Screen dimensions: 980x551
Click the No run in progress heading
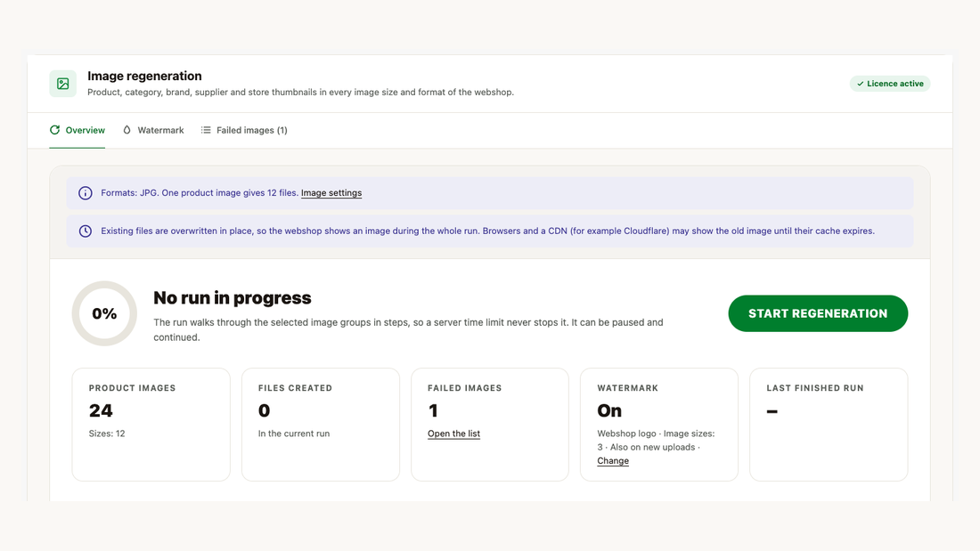(232, 298)
